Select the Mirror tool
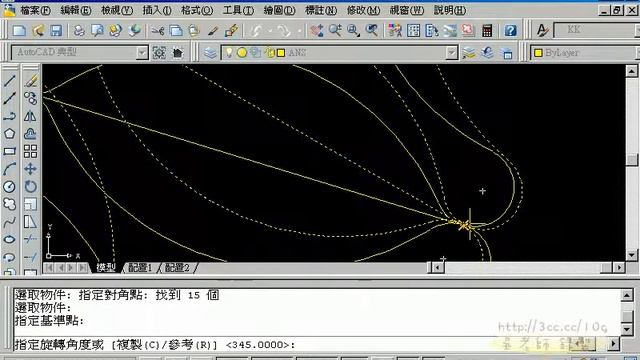Image resolution: width=640 pixels, height=360 pixels. [31, 116]
